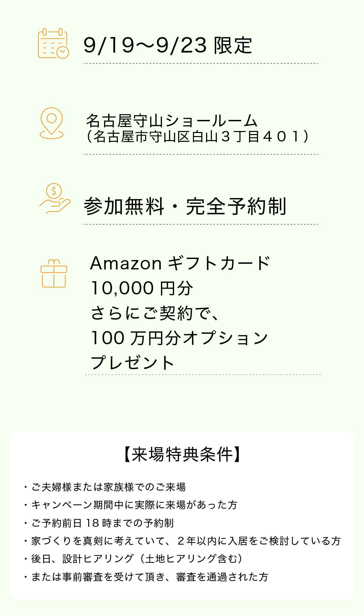The width and height of the screenshot is (364, 615).
Task: Click the プレゼント text line
Action: (x=133, y=363)
